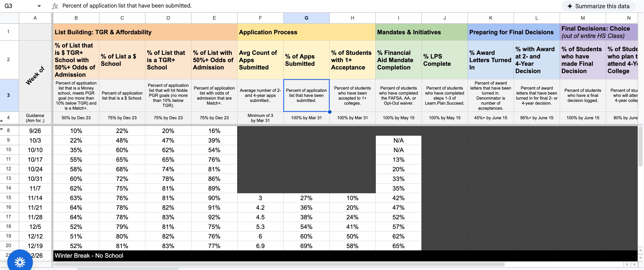
Task: Click the 10% cell in row 8
Action: [x=76, y=131]
